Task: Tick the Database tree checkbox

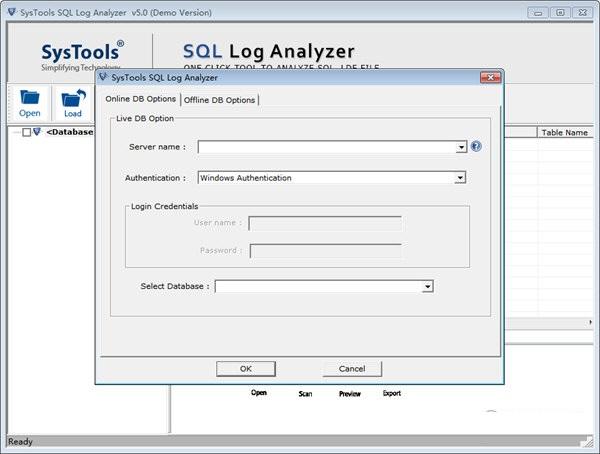Action: [26, 132]
